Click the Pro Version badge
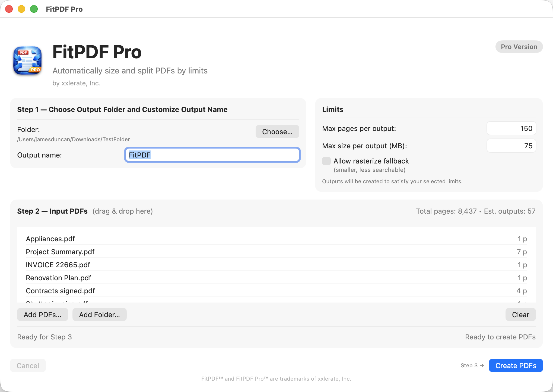Image resolution: width=553 pixels, height=392 pixels. (x=519, y=47)
